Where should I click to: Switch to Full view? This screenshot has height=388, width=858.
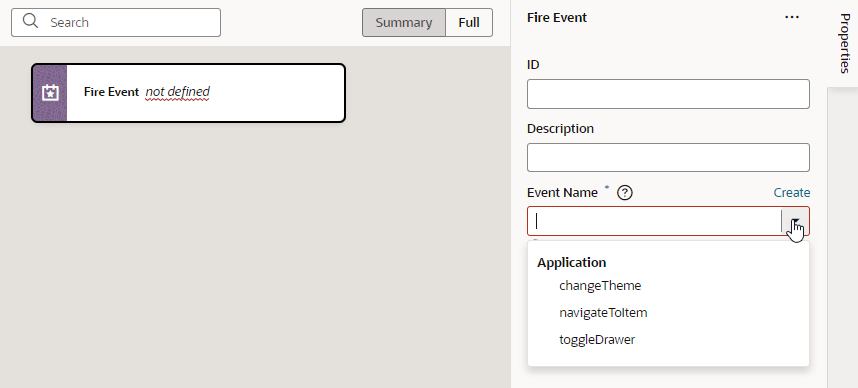[x=469, y=22]
